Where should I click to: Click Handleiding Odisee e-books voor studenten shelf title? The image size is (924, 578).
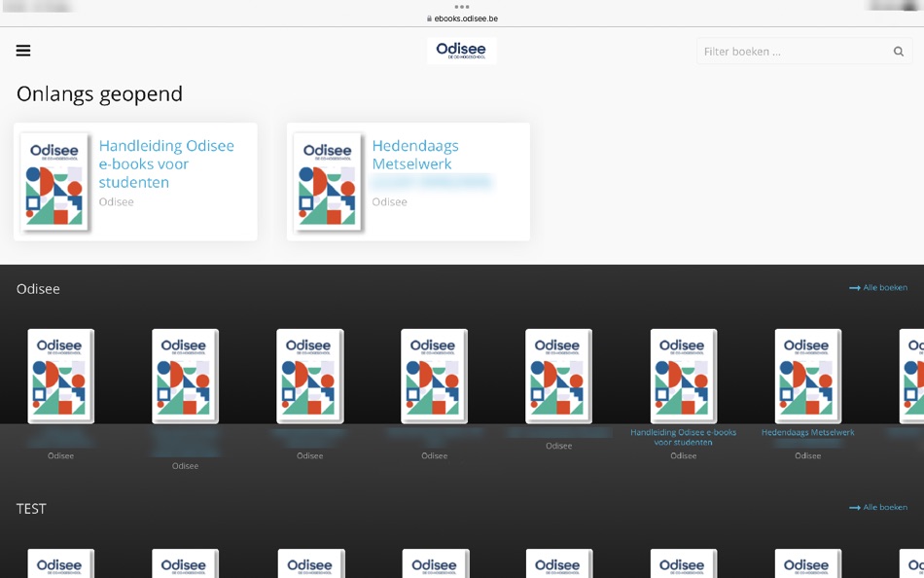(683, 437)
